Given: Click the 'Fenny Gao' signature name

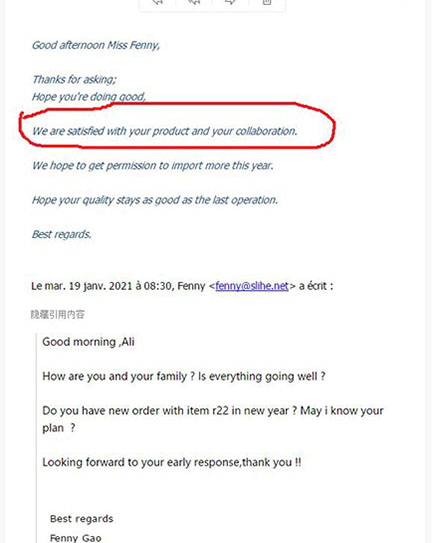Looking at the screenshot, I should [x=76, y=538].
